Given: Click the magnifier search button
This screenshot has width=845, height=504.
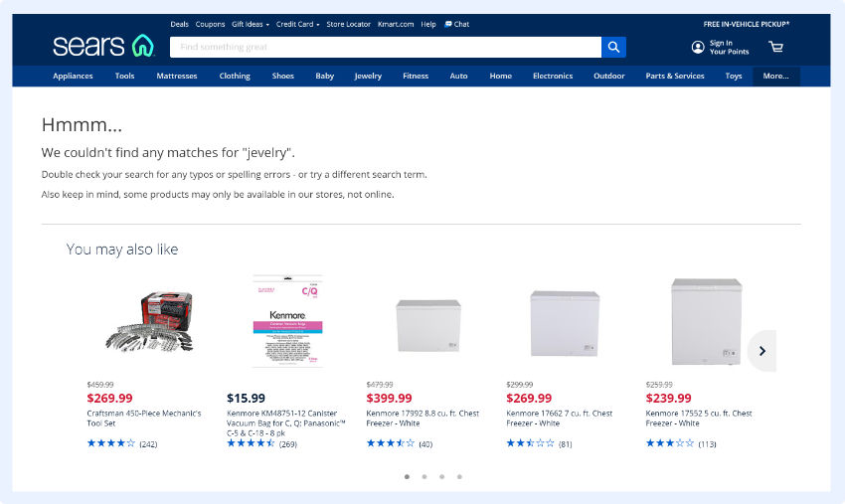Looking at the screenshot, I should tap(613, 47).
